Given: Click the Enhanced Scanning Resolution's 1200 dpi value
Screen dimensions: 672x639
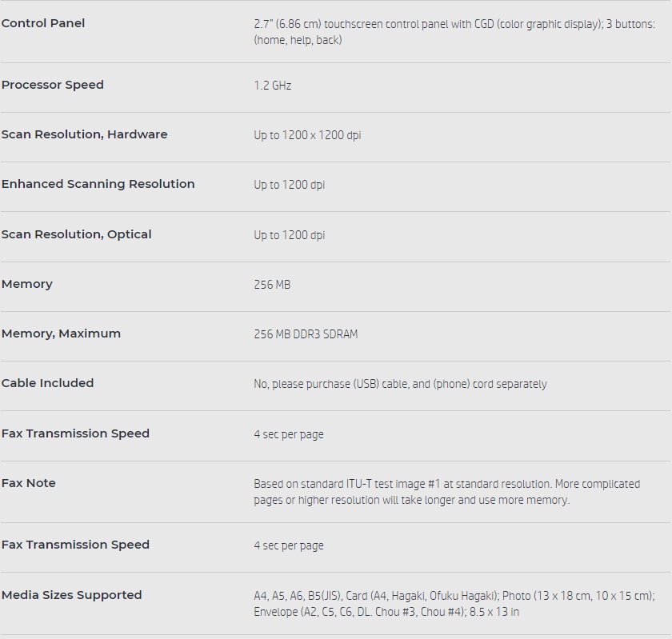Looking at the screenshot, I should pos(289,185).
